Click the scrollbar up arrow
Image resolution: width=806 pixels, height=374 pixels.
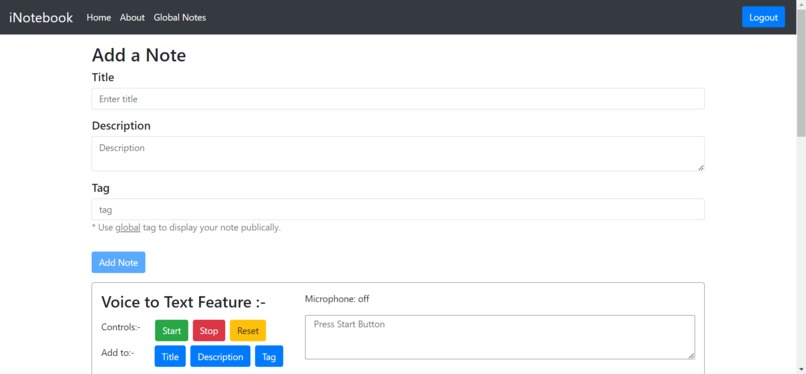point(801,4)
